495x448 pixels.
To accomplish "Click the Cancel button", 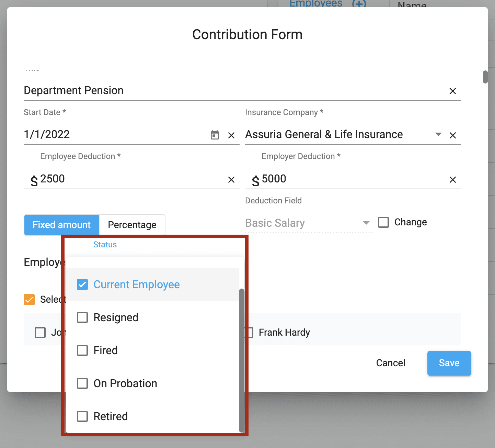I will [390, 363].
